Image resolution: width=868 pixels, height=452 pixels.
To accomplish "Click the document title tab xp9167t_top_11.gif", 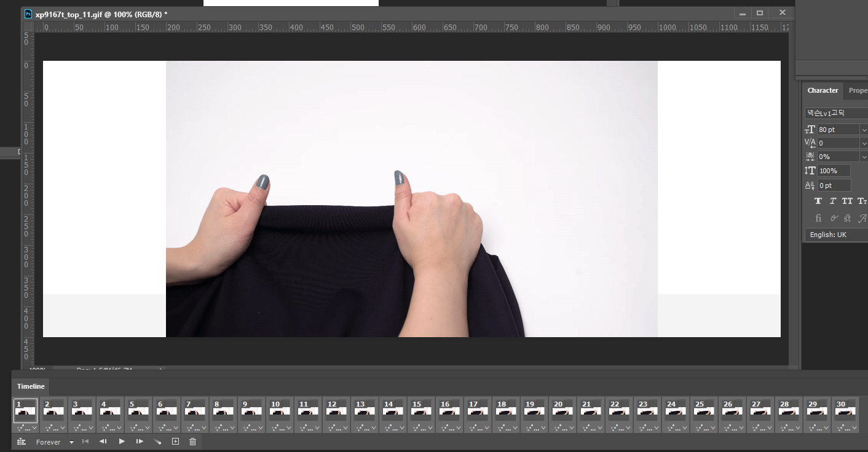I will [x=101, y=14].
